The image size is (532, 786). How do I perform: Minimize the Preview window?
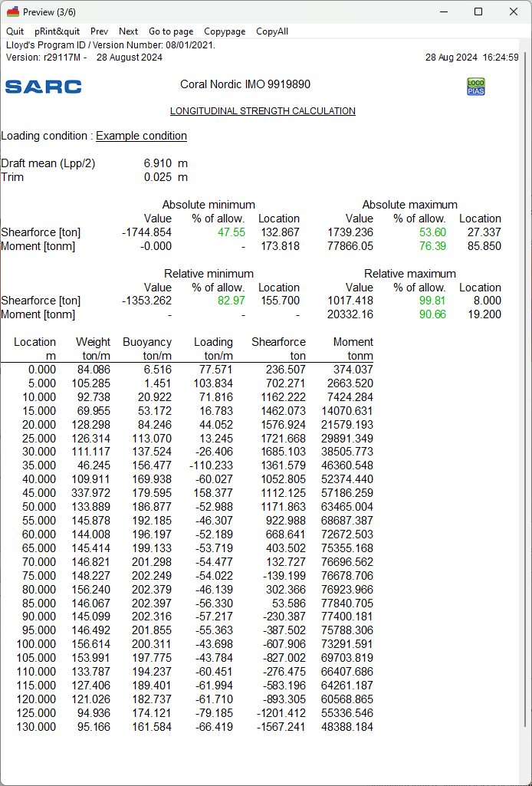[443, 12]
